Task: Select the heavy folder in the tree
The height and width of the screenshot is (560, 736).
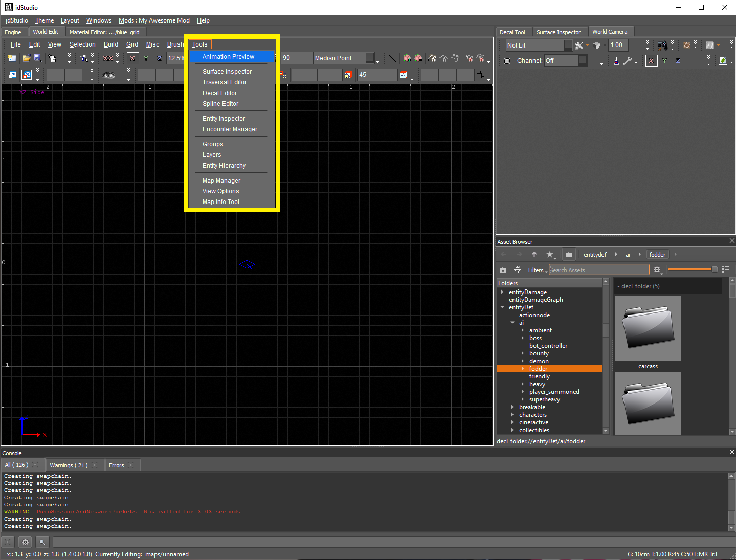Action: pos(537,384)
